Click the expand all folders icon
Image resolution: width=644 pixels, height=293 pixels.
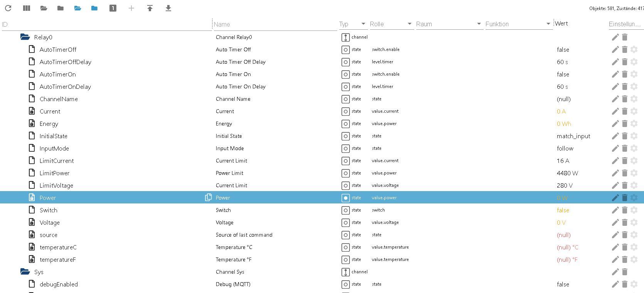click(x=44, y=8)
